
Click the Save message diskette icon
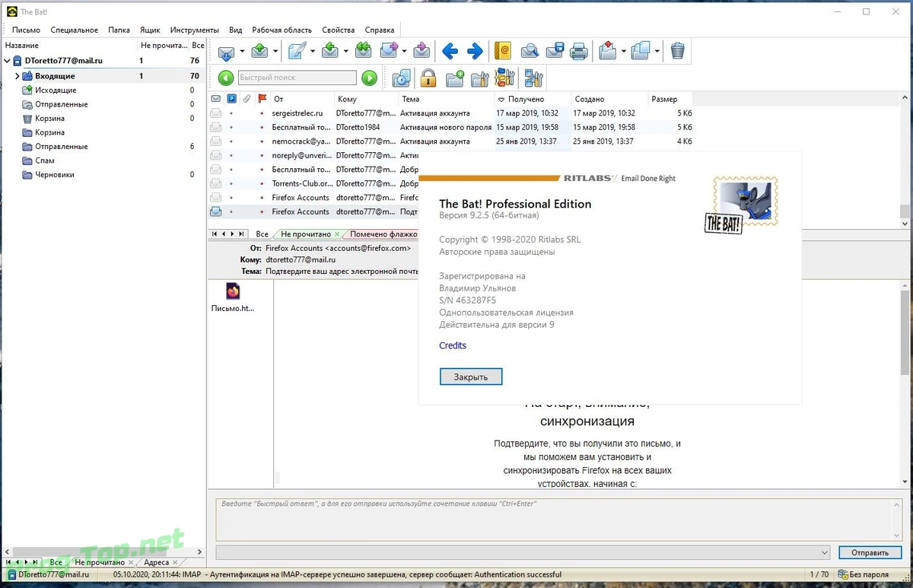pyautogui.click(x=555, y=52)
